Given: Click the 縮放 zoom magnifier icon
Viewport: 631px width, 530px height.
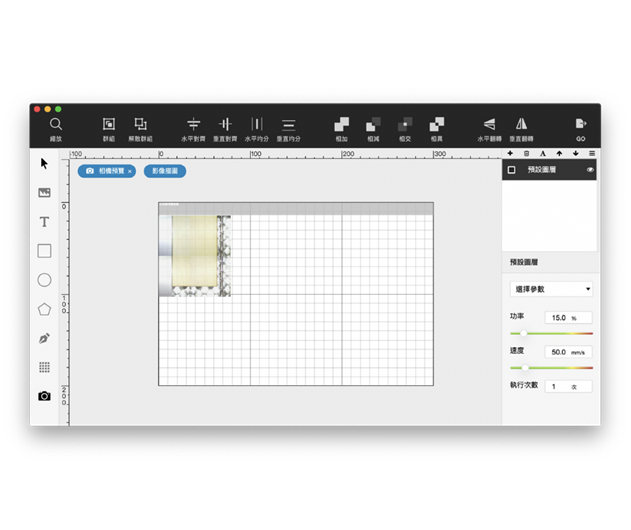Looking at the screenshot, I should click(x=56, y=124).
